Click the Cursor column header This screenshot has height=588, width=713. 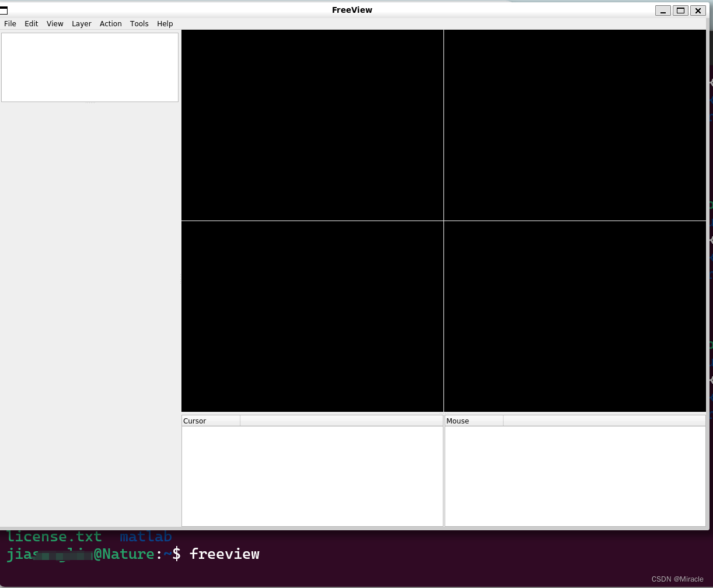(194, 421)
